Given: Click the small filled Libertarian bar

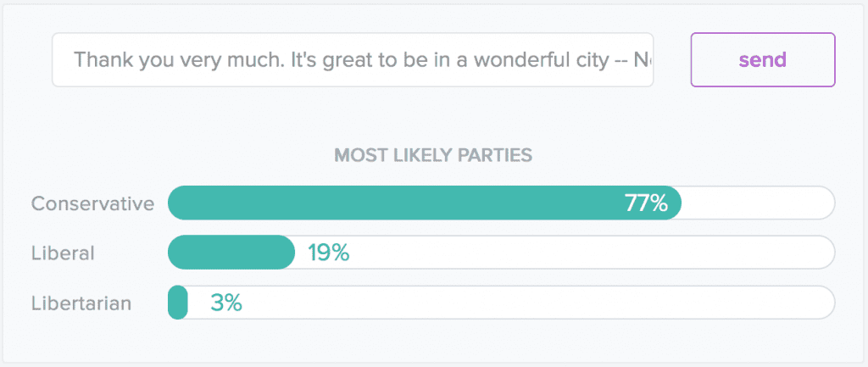Looking at the screenshot, I should pos(178,303).
